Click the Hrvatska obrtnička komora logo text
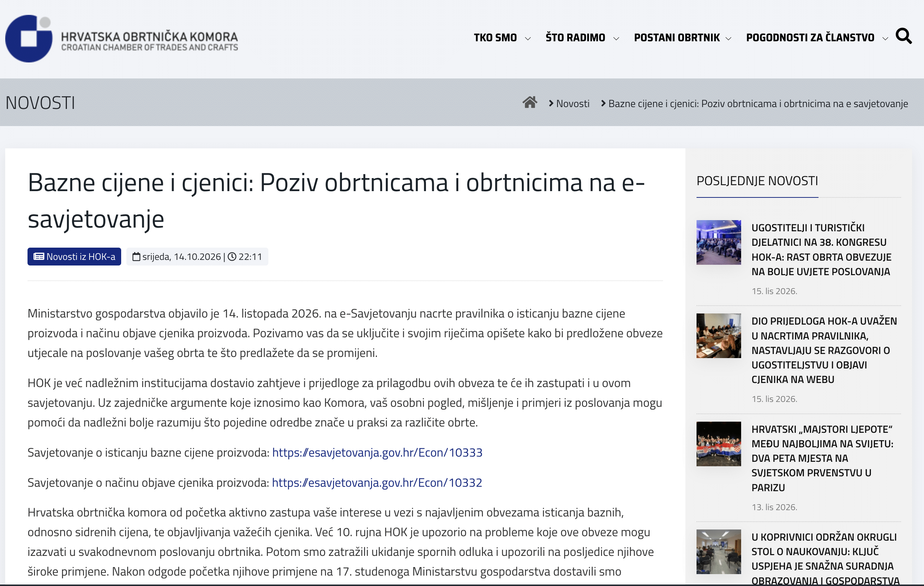 [149, 41]
